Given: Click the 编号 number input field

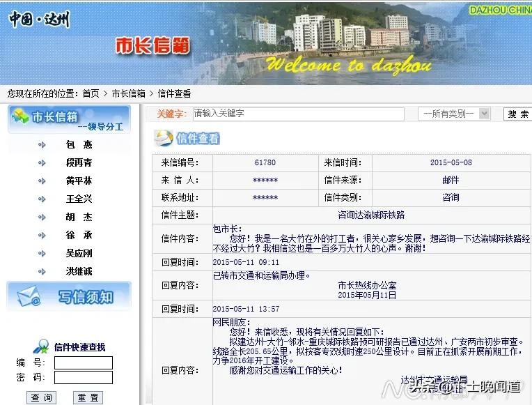Looking at the screenshot, I should 83,362.
